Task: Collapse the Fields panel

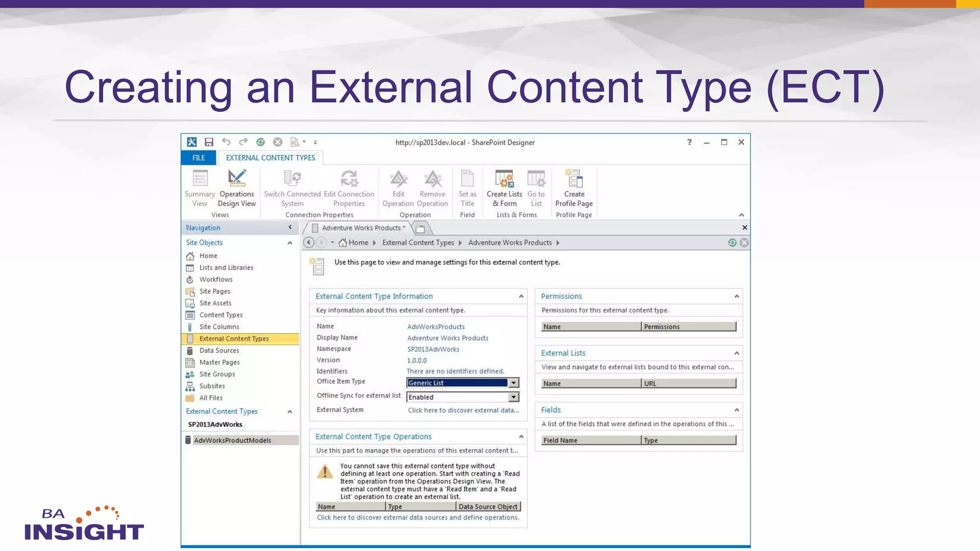Action: click(x=737, y=410)
